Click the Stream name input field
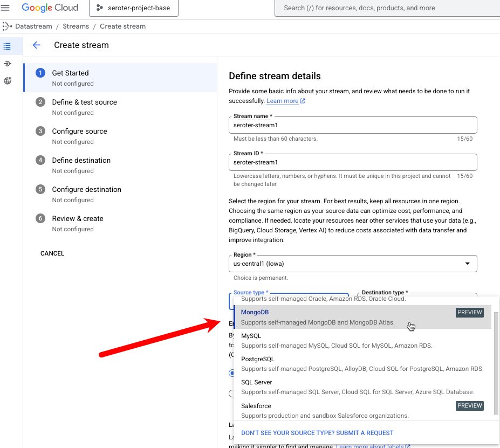The height and width of the screenshot is (448, 500). pyautogui.click(x=353, y=125)
